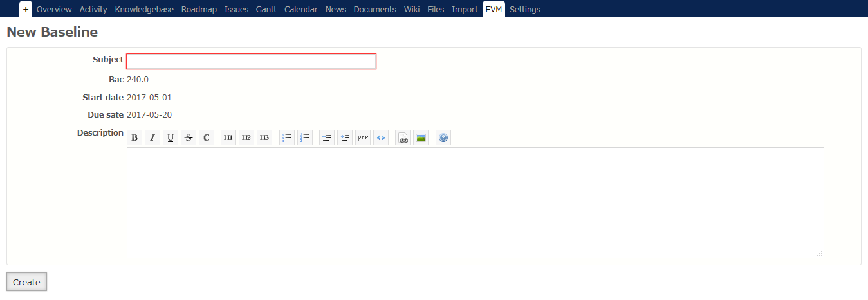Go to the Import tab
The width and height of the screenshot is (868, 300).
tap(465, 9)
